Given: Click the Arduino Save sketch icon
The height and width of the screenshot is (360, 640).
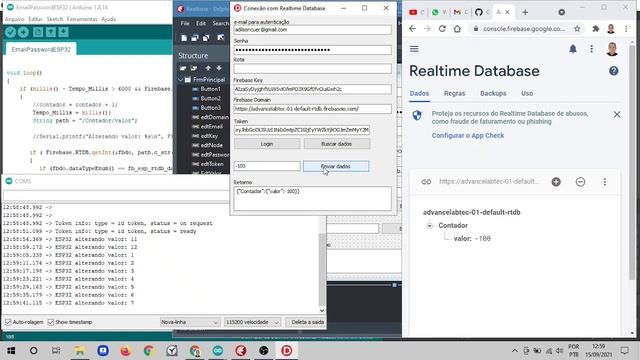Looking at the screenshot, I should click(63, 32).
